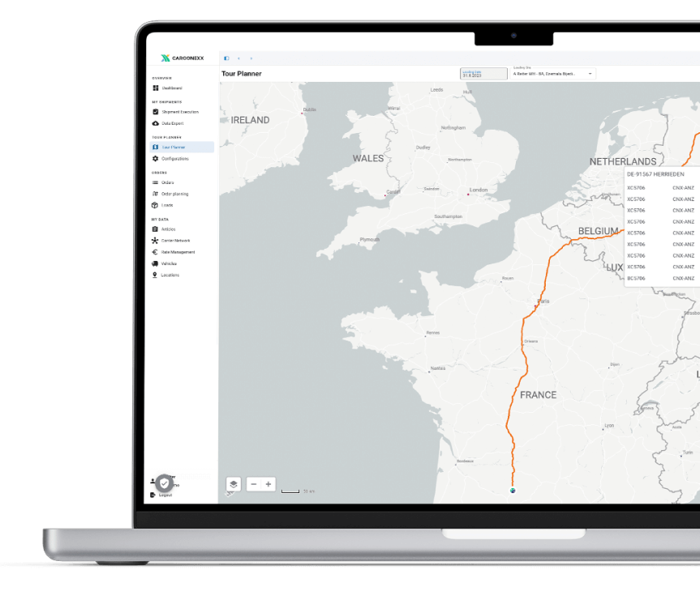This screenshot has width=700, height=600.
Task: Toggle the sidebar panel icon
Action: pos(226,58)
